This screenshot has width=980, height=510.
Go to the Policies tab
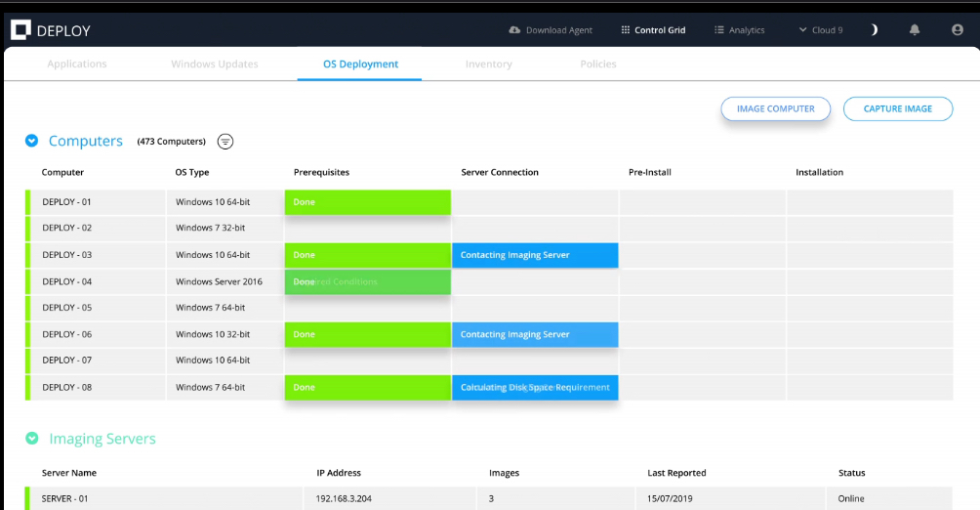coord(598,64)
